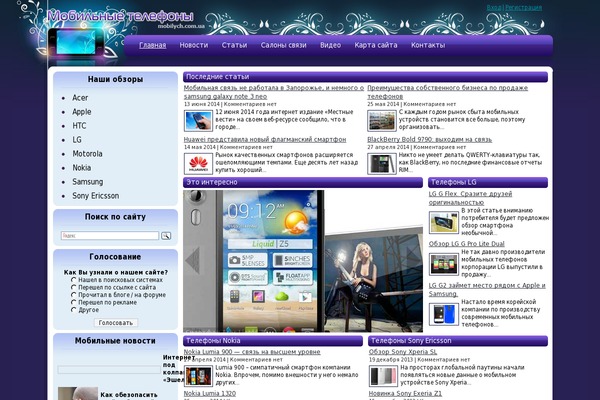Viewport: 600px width, 400px height.
Task: Focus the Яндекс site search field
Action: click(x=110, y=235)
